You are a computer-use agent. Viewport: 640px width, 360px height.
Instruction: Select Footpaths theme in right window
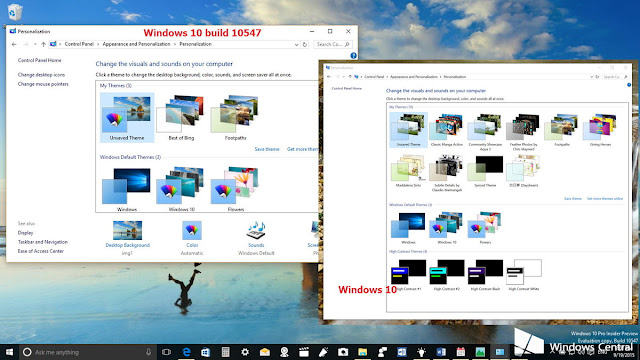[562, 130]
